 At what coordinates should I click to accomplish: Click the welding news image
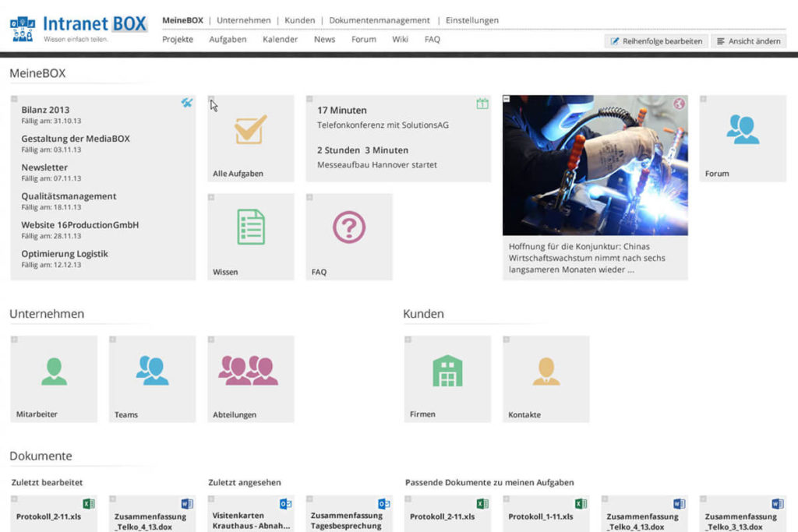(x=595, y=162)
